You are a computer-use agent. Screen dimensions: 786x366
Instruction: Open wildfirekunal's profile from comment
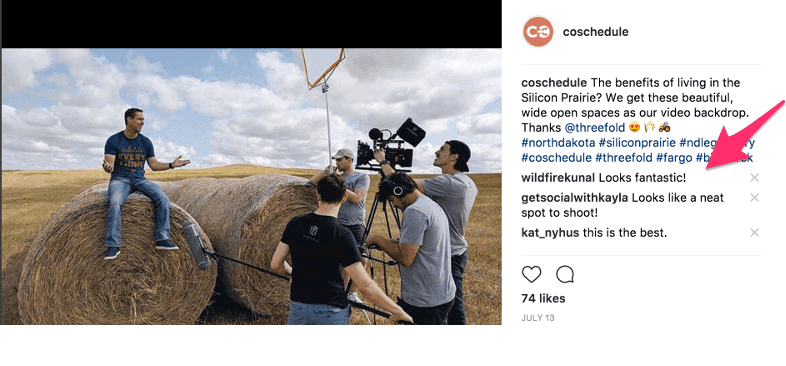(x=558, y=177)
